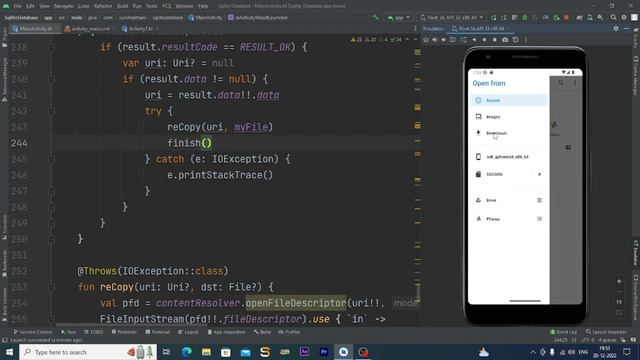The width and height of the screenshot is (640, 360).
Task: Fold the code block at line 238
Action: (x=51, y=47)
